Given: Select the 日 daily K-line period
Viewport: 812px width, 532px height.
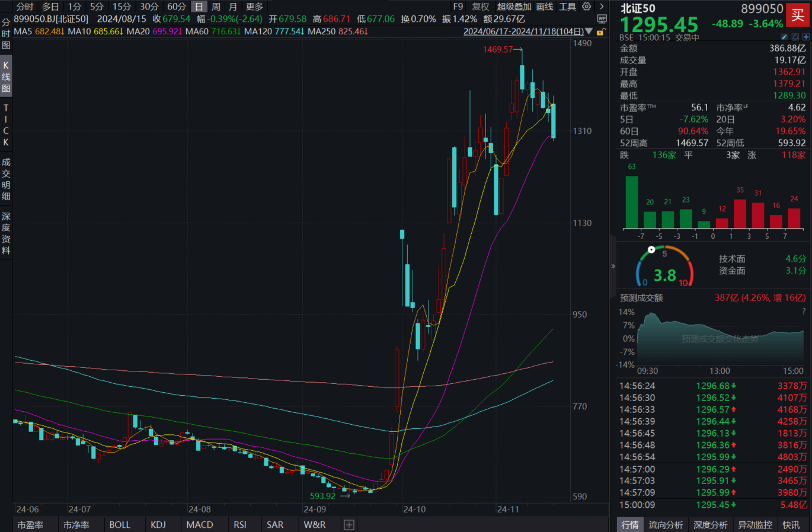Looking at the screenshot, I should point(199,7).
